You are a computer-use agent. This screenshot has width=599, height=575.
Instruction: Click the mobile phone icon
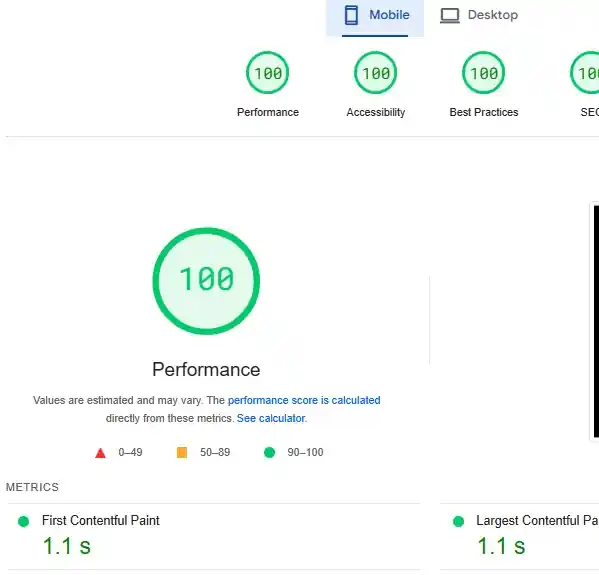point(351,15)
